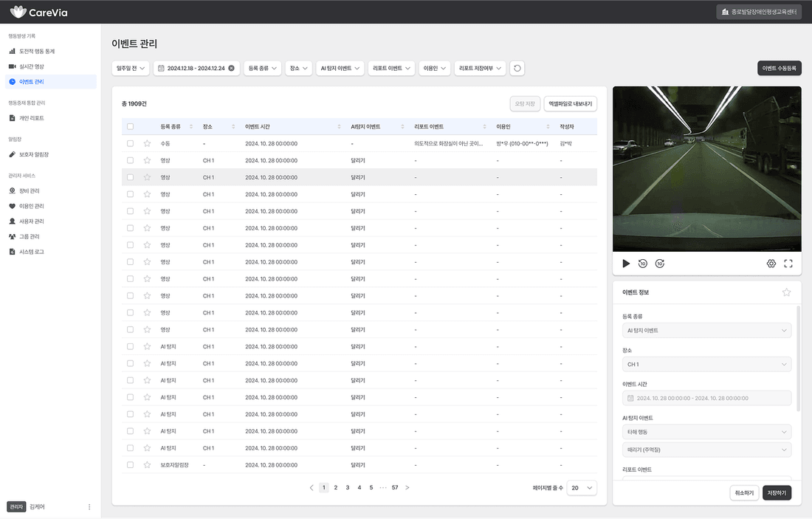Click the 종로발달장애인평생교육센터 organization button

759,12
